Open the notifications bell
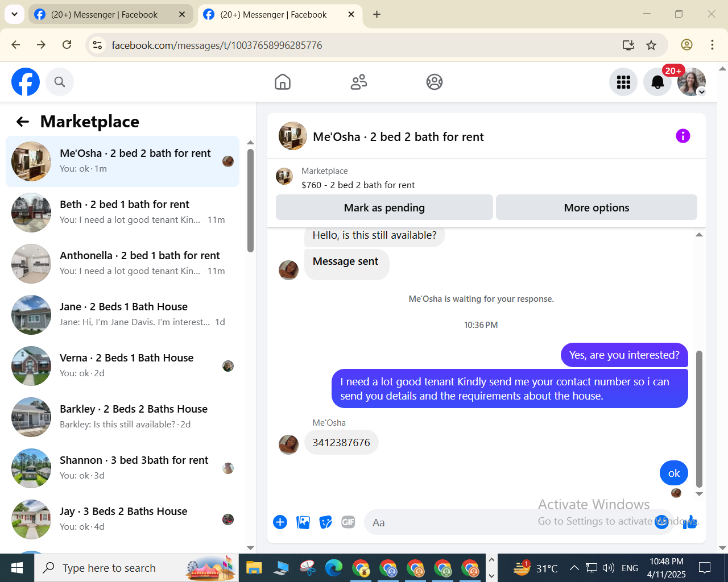 tap(657, 82)
